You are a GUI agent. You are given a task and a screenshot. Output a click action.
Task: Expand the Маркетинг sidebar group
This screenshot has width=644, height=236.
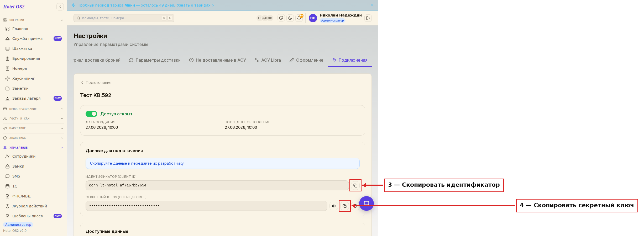(33, 128)
